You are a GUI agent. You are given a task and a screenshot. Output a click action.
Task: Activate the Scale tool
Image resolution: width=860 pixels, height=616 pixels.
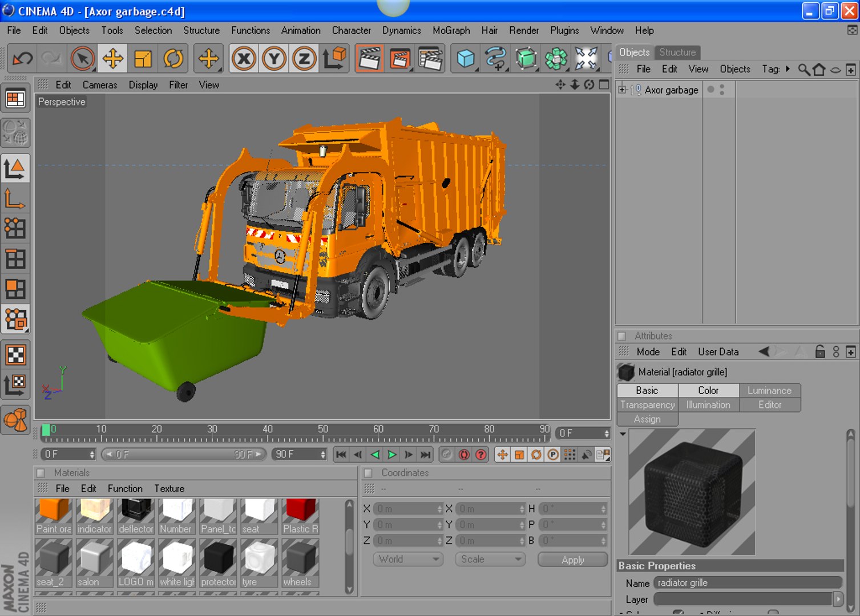click(143, 58)
